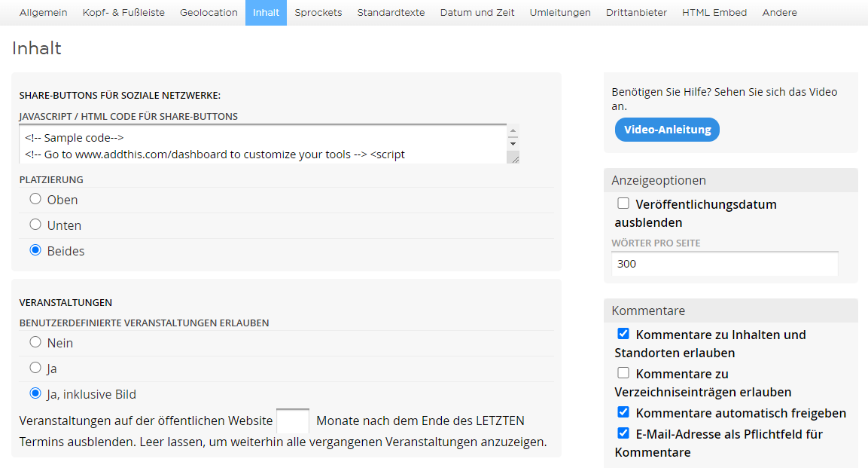Click the Monate input field
Image resolution: width=868 pixels, height=468 pixels.
click(x=292, y=421)
